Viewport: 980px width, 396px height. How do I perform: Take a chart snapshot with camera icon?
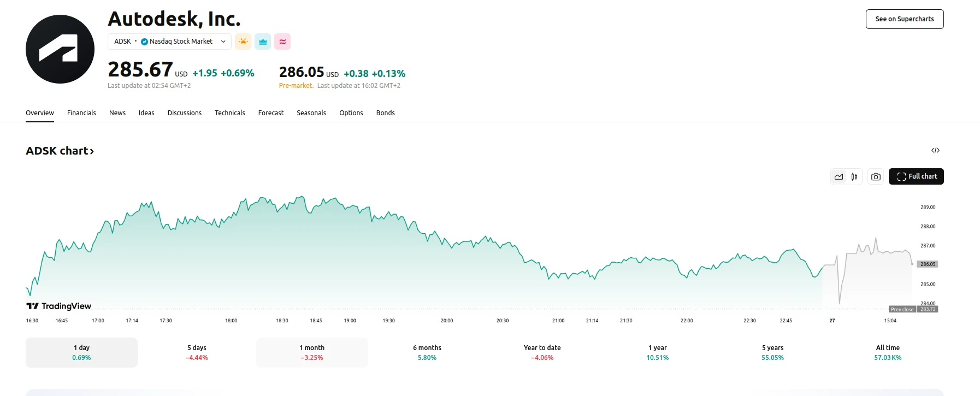(x=876, y=176)
